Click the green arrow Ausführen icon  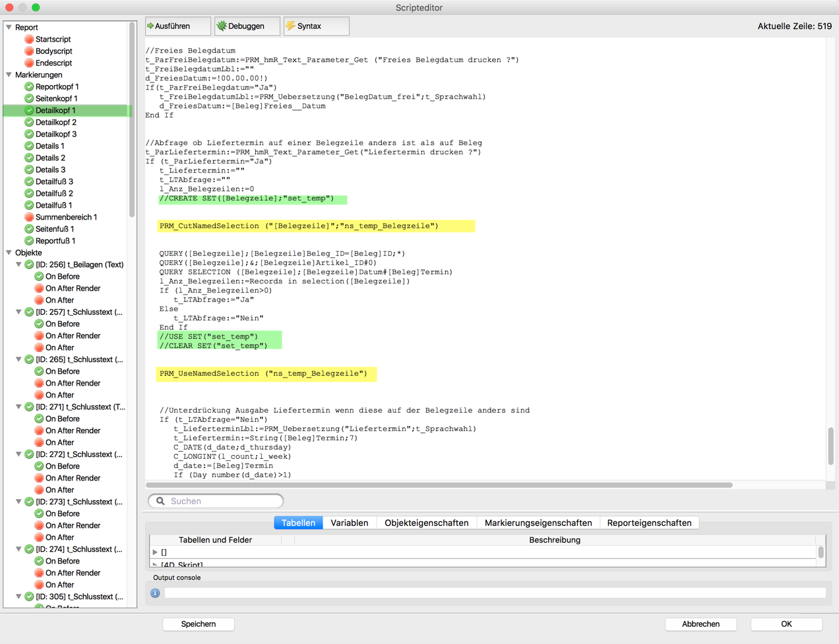click(x=150, y=26)
